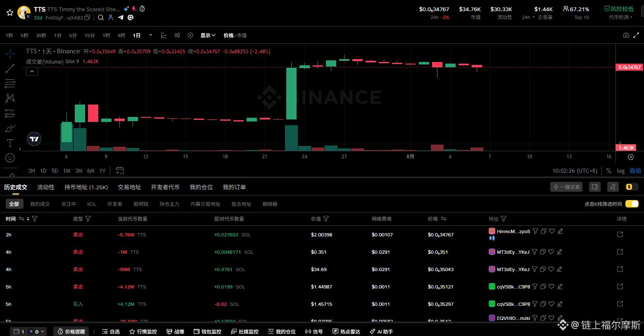Select the text annotation tool

click(x=10, y=143)
